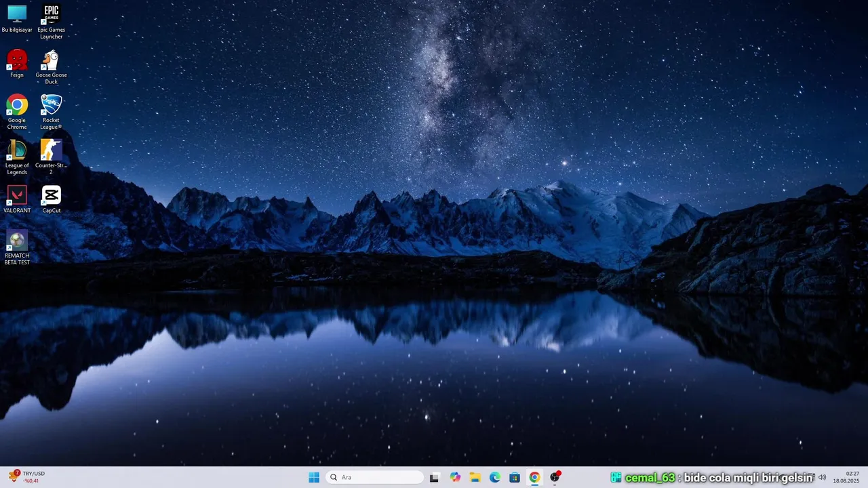Select the CapCut desktop shortcut

click(x=51, y=199)
